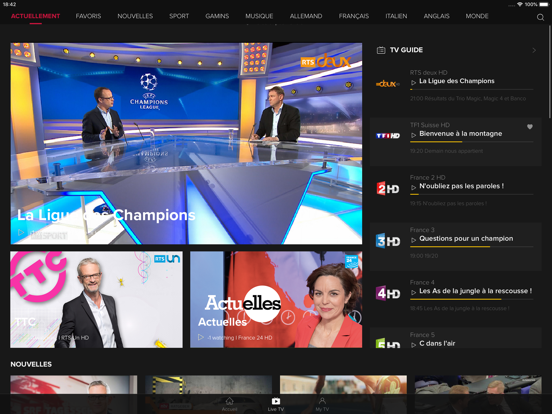Screen dimensions: 552x414
Task: Open the Français language tab
Action: (354, 16)
